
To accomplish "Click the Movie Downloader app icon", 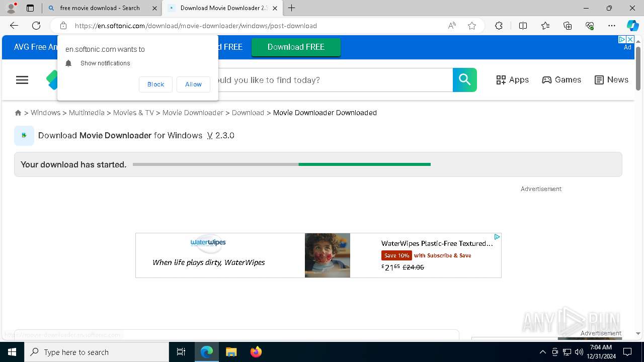I will [24, 135].
